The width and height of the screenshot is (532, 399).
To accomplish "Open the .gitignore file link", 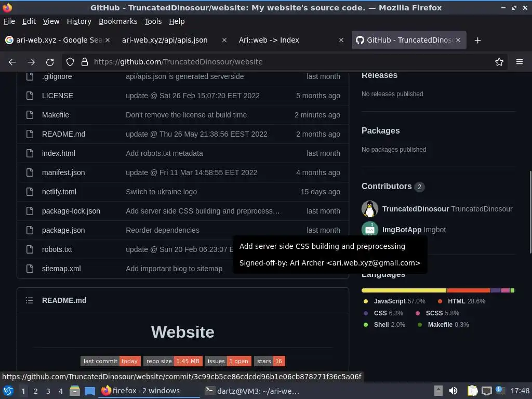I will [57, 77].
